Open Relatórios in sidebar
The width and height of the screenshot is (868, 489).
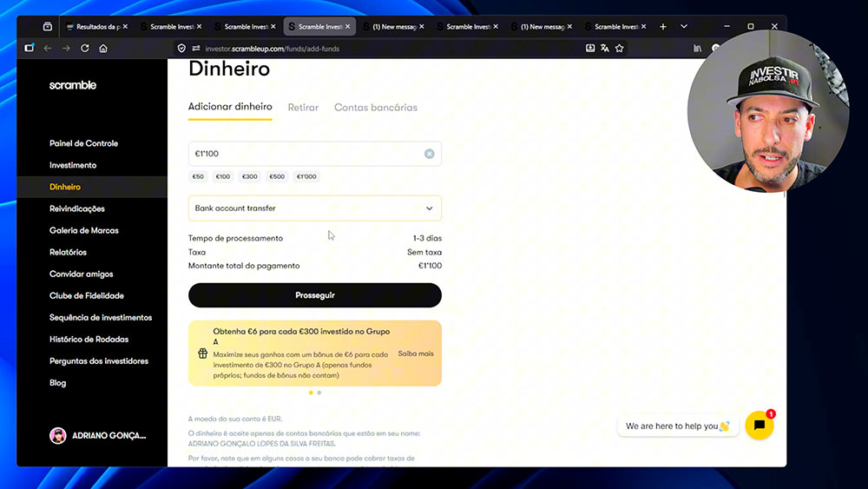68,252
